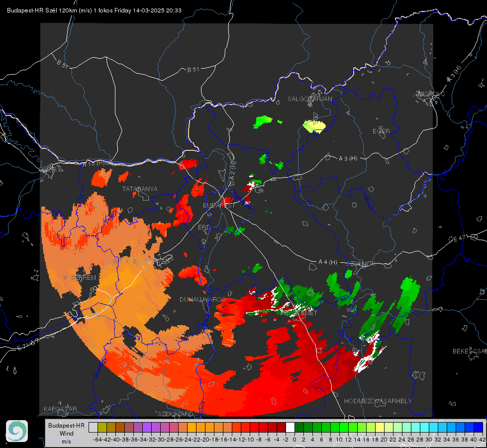Click the Tolna county label
Image resolution: width=487 pixels, height=448 pixels.
click(x=202, y=407)
